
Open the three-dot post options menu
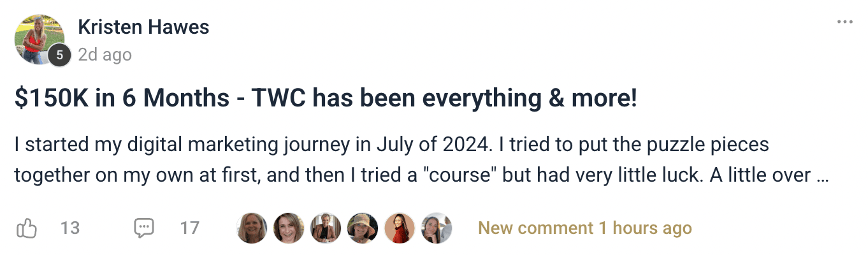844,22
